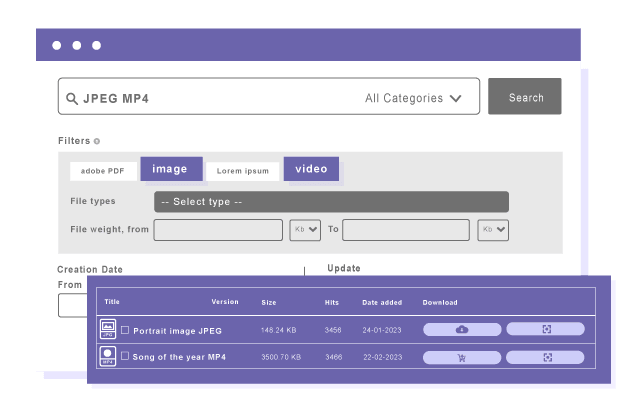Screen dimensions: 630x397
Task: Click the 3458 hits value
Action: pos(333,330)
